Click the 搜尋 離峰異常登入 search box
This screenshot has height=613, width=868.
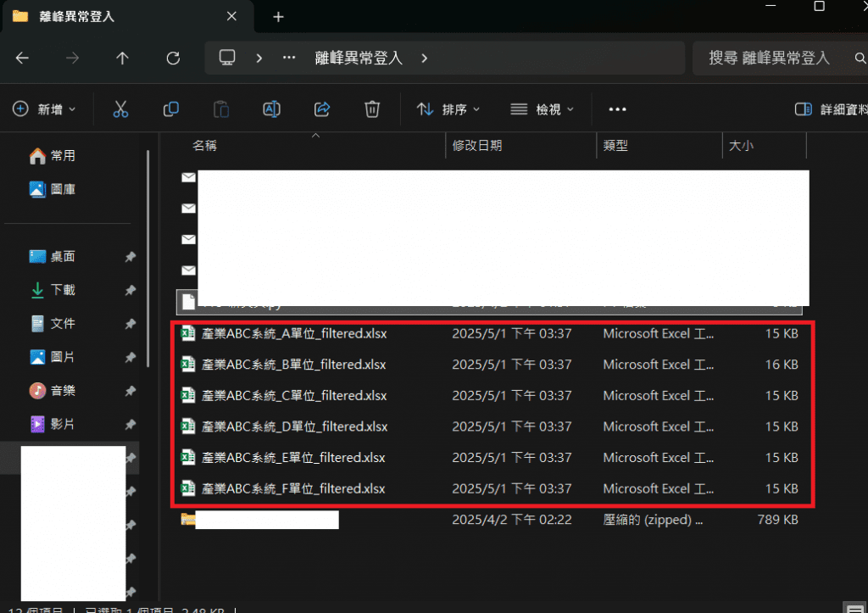767,59
